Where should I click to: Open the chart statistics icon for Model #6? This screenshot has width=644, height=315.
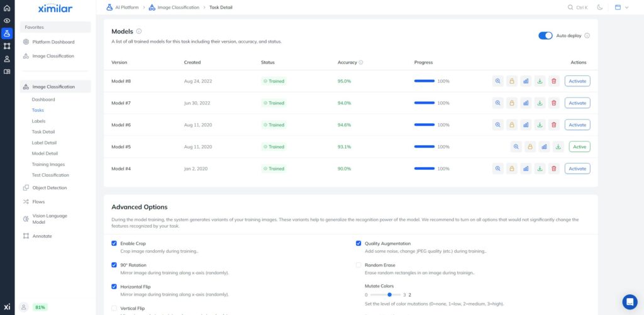click(x=526, y=125)
